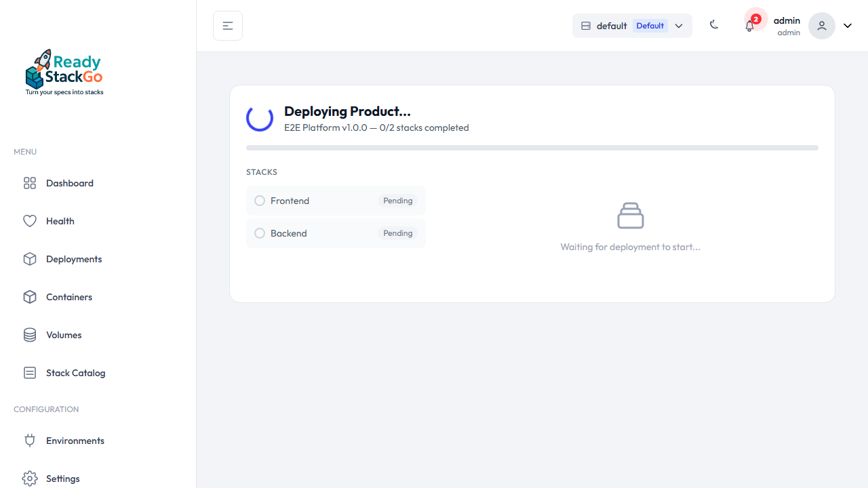Open the Stack Catalog
Image resolution: width=868 pixels, height=488 pixels.
click(x=75, y=373)
